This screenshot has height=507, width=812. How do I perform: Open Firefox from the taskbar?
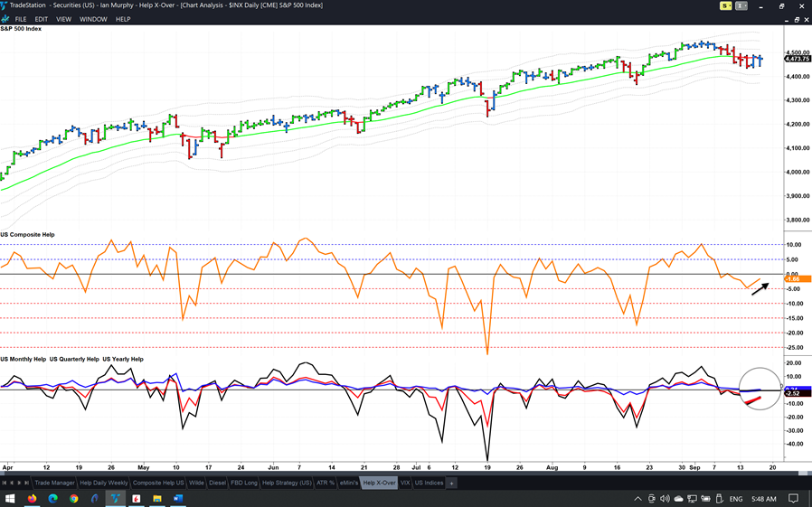coord(33,498)
